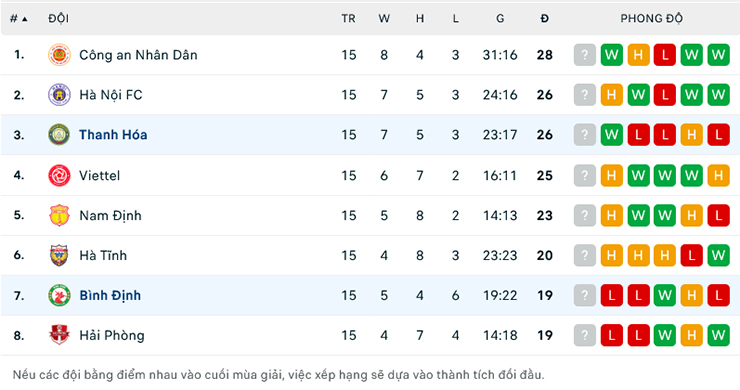Click Hải Phòng's upcoming match question mark
Screen dimensions: 740x390
(x=585, y=335)
